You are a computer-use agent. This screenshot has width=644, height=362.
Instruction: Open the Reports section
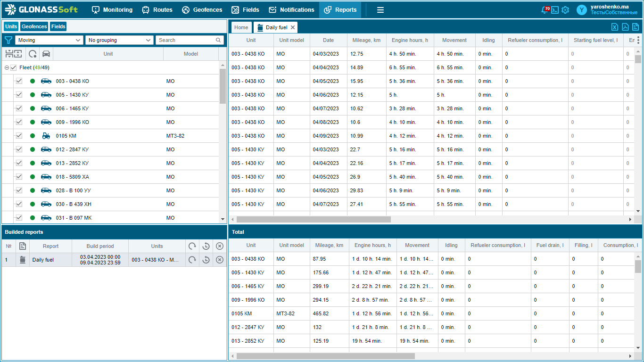[340, 9]
